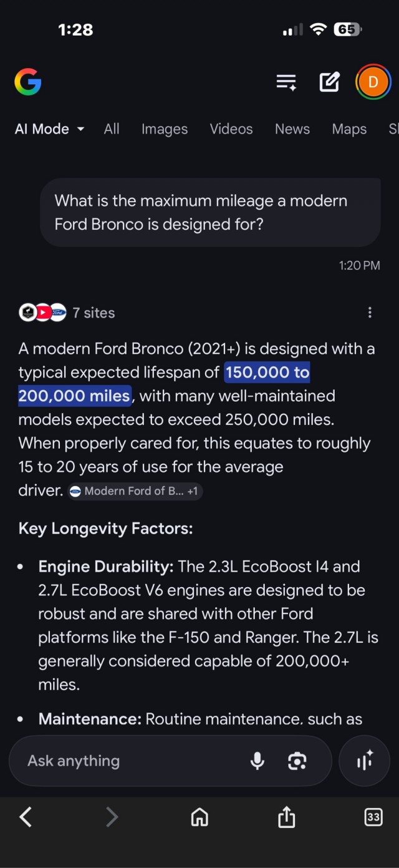Screen dimensions: 399x868
Task: Expand the AI Mode dropdown
Action: (50, 129)
